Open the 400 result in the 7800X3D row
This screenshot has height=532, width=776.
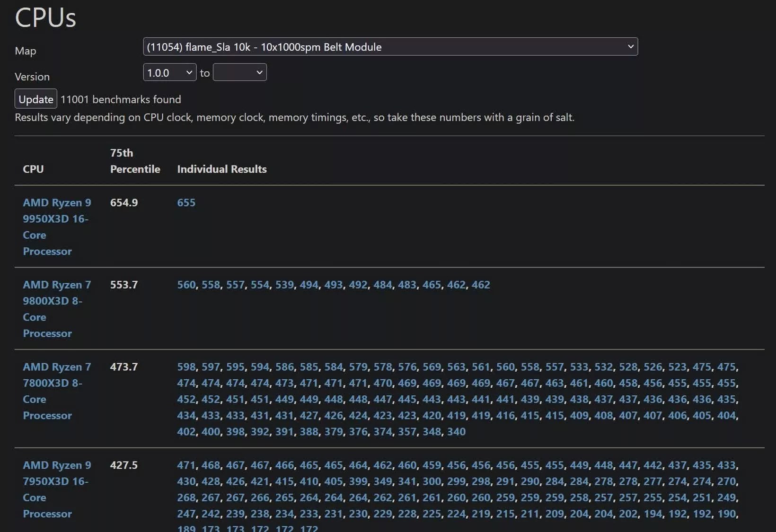point(211,432)
